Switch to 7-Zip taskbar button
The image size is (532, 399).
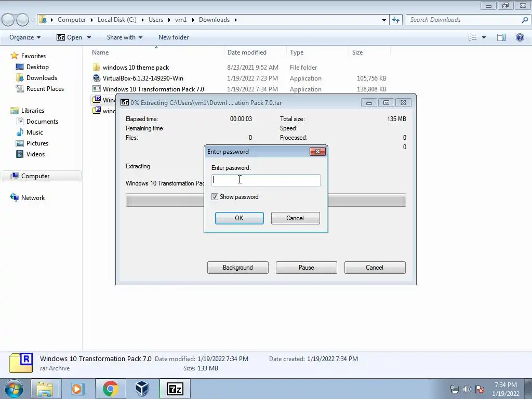(175, 389)
